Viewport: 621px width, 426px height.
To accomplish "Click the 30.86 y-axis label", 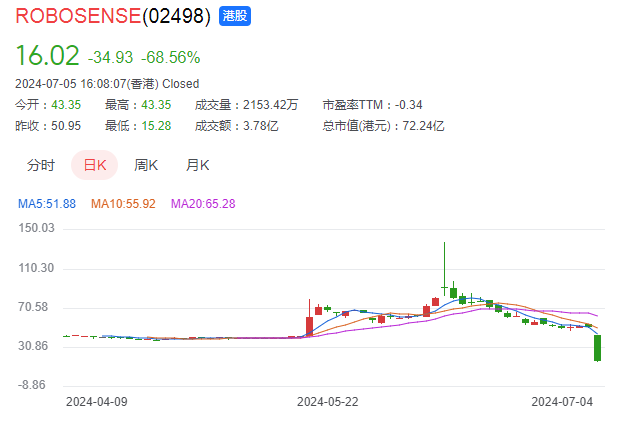I will point(33,346).
